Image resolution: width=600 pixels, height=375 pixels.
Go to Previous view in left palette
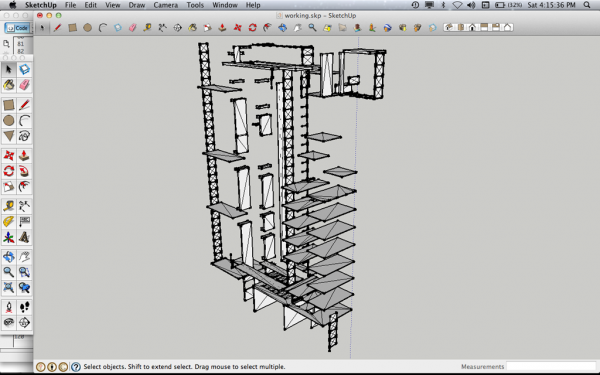[24, 288]
